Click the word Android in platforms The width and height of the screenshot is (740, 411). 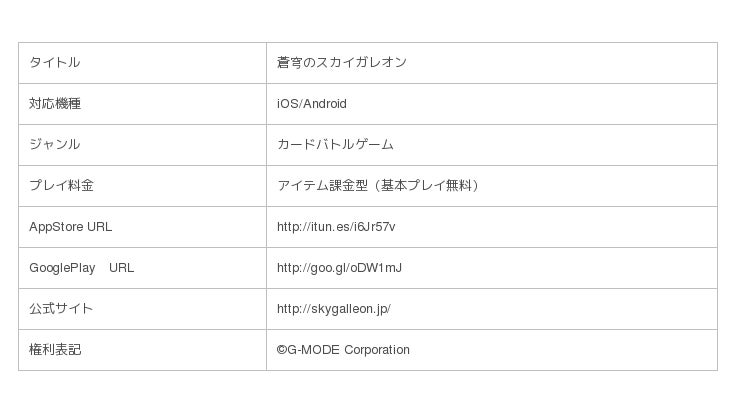point(324,104)
